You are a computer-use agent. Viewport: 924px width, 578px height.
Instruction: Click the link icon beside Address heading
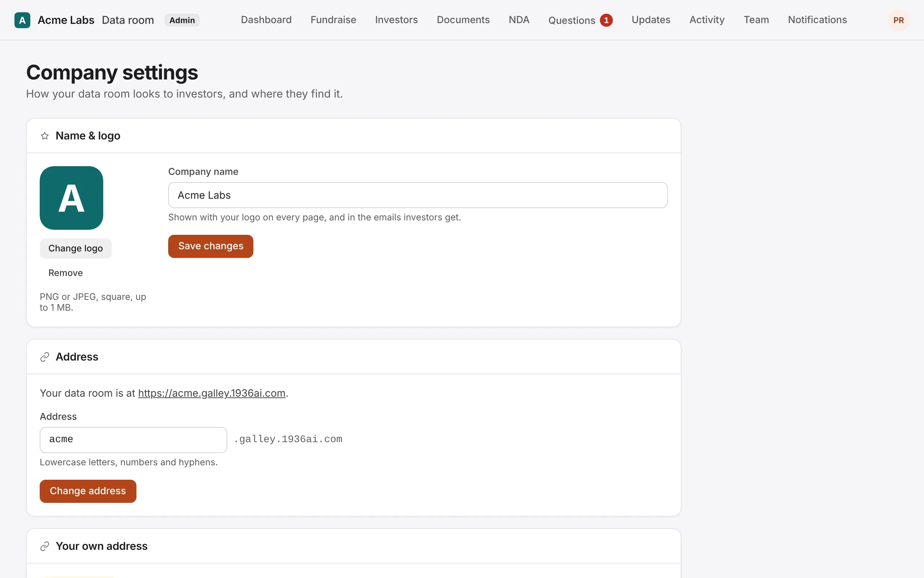click(x=45, y=357)
